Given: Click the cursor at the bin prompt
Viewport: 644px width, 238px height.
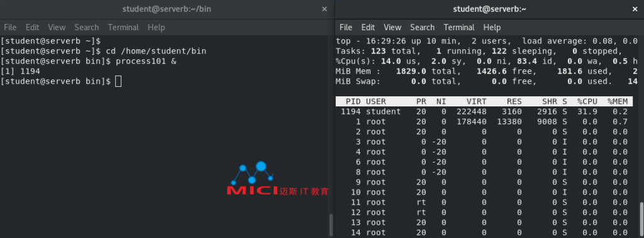Looking at the screenshot, I should [118, 81].
